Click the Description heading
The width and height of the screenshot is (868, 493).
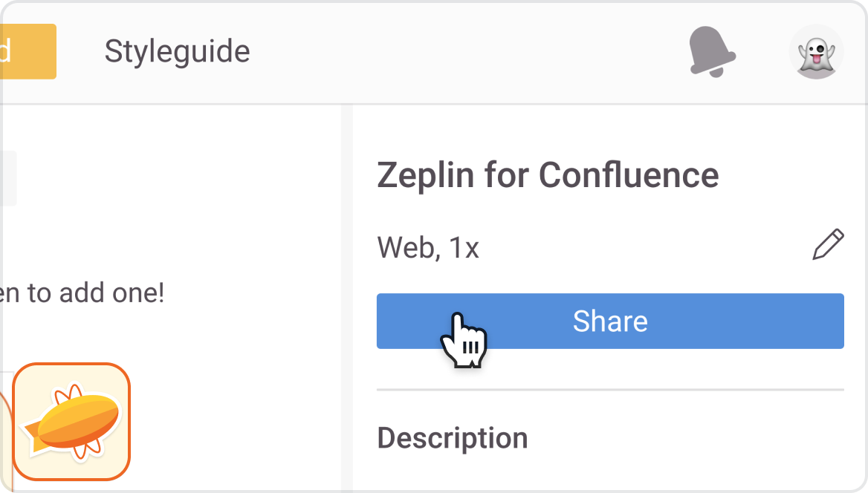(x=453, y=438)
